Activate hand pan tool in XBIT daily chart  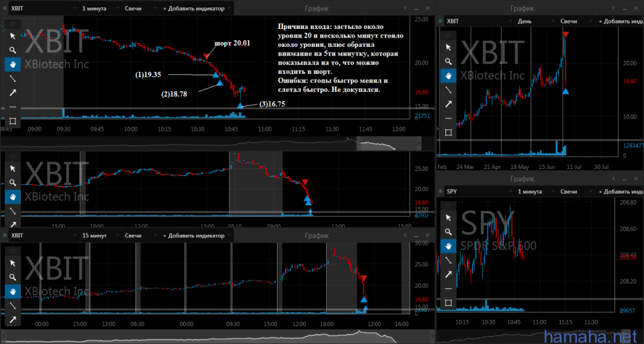[x=449, y=76]
